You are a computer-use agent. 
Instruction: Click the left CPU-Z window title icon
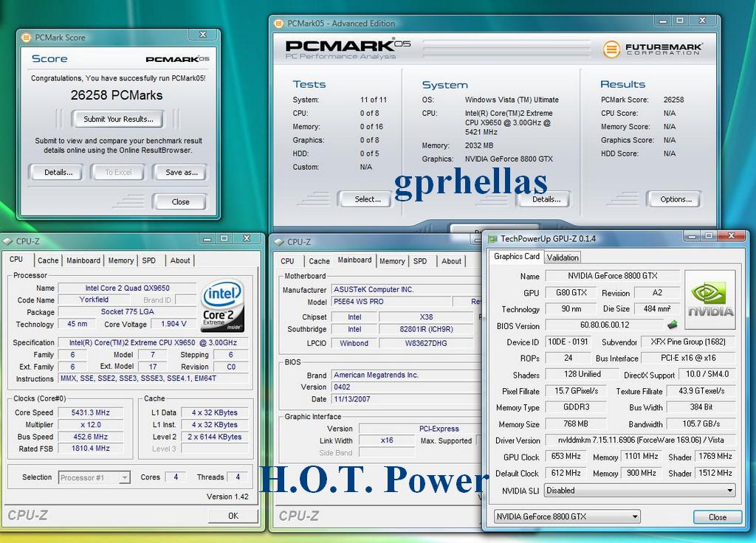[7, 241]
